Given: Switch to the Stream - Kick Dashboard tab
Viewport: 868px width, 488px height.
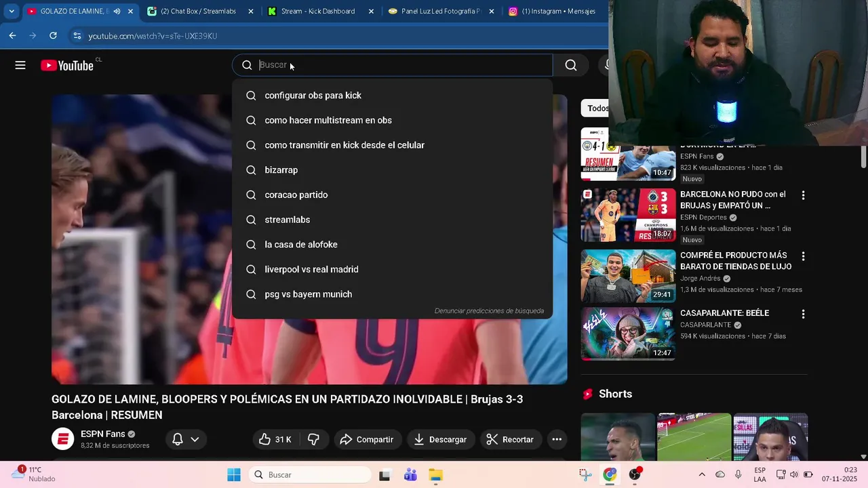Looking at the screenshot, I should [x=317, y=12].
